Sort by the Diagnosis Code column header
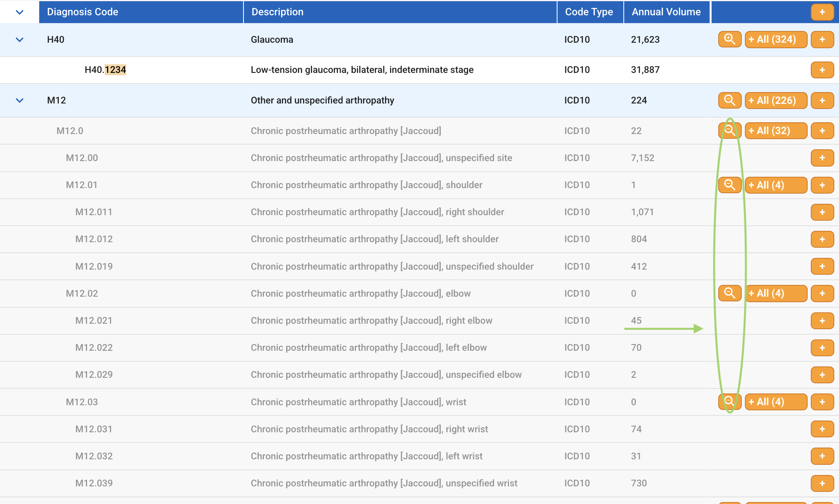The width and height of the screenshot is (839, 504). click(x=141, y=12)
